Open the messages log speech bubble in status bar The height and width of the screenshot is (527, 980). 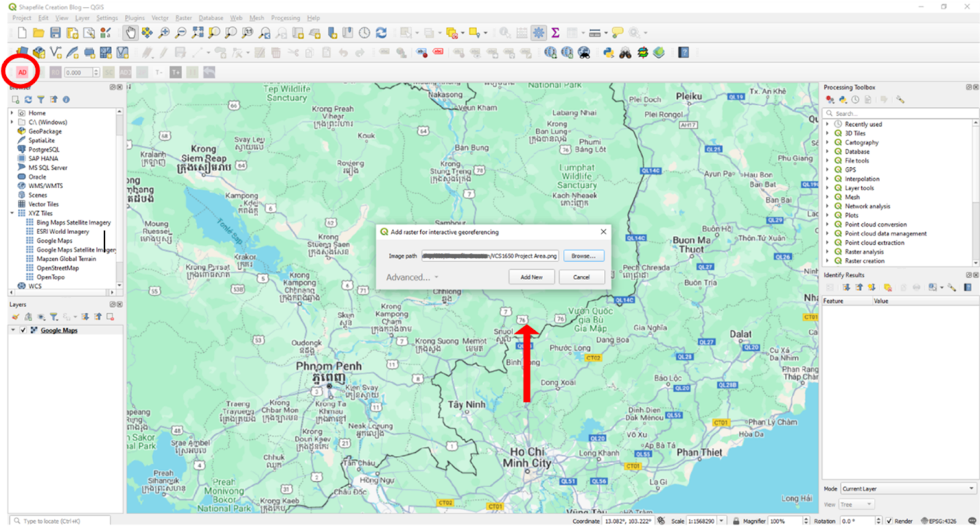(x=972, y=521)
